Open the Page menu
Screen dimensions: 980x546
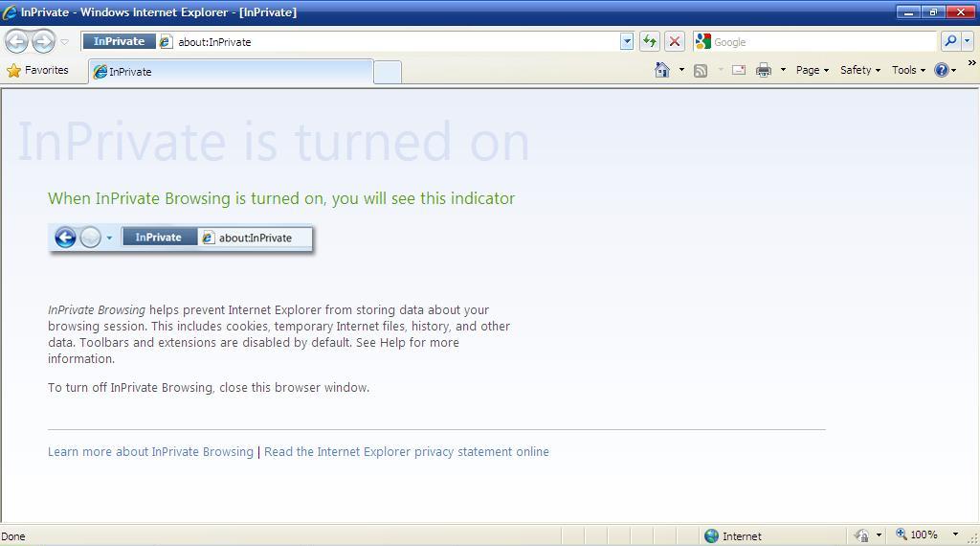pos(812,70)
